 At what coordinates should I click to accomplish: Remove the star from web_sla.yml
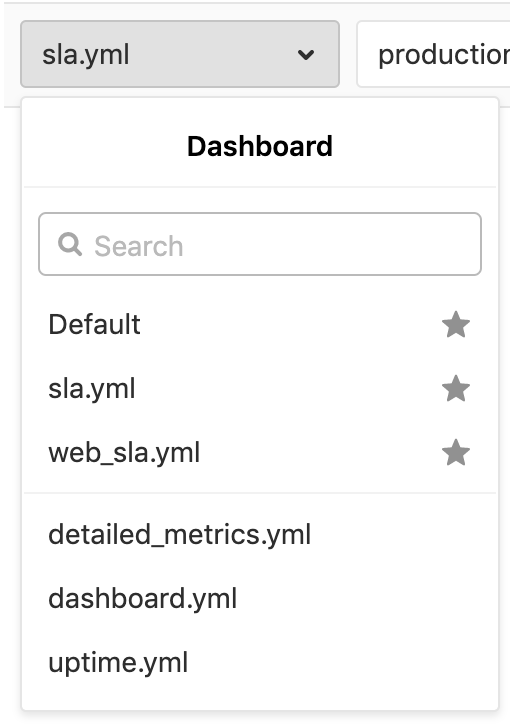pos(456,452)
